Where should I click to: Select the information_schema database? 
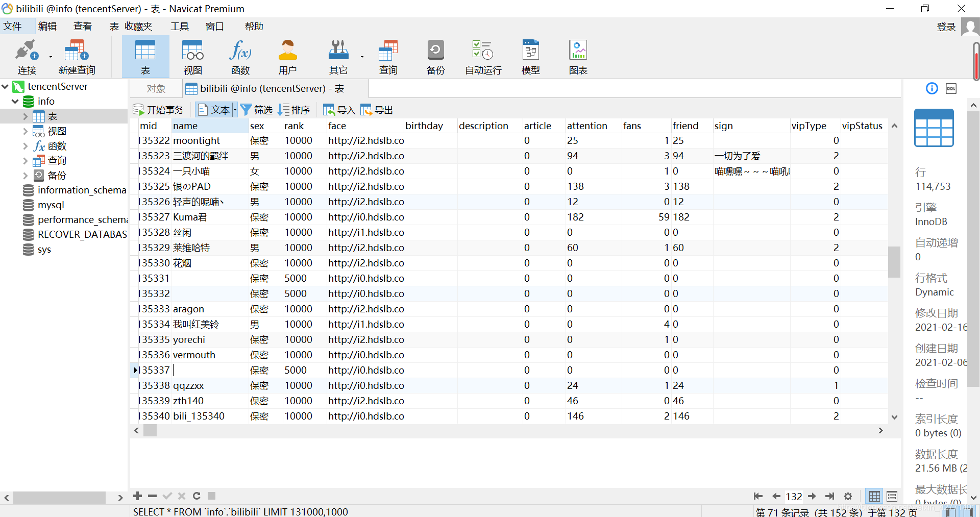point(75,190)
